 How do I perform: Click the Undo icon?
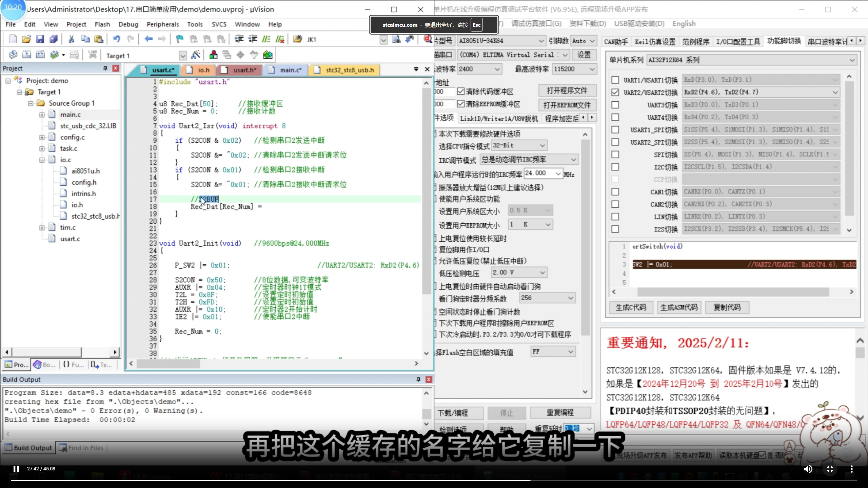coord(117,39)
